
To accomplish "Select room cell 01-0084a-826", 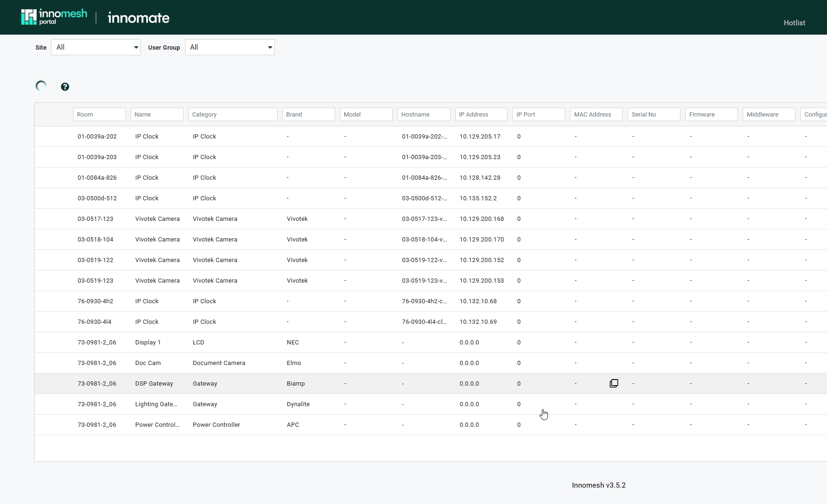I will tap(97, 178).
